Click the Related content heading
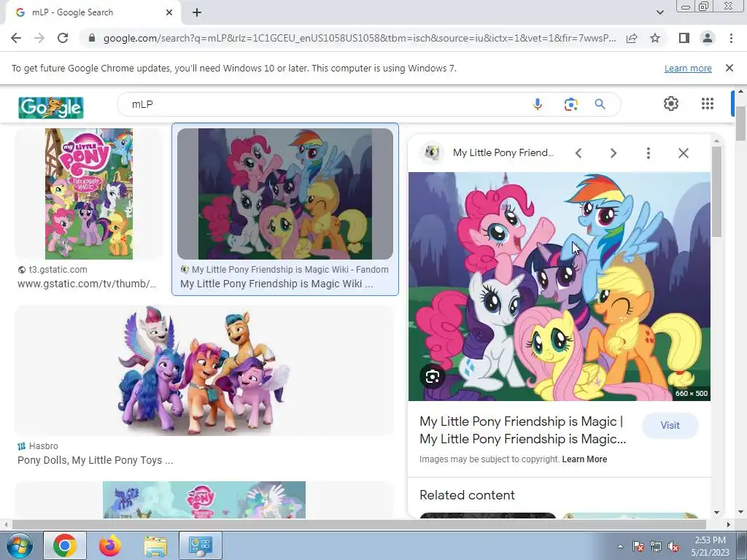747x560 pixels. coord(467,495)
